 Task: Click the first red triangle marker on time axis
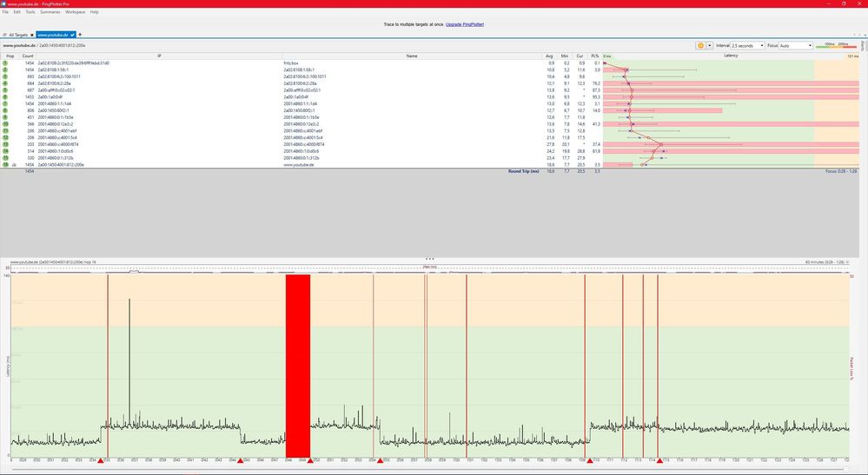pos(100,460)
